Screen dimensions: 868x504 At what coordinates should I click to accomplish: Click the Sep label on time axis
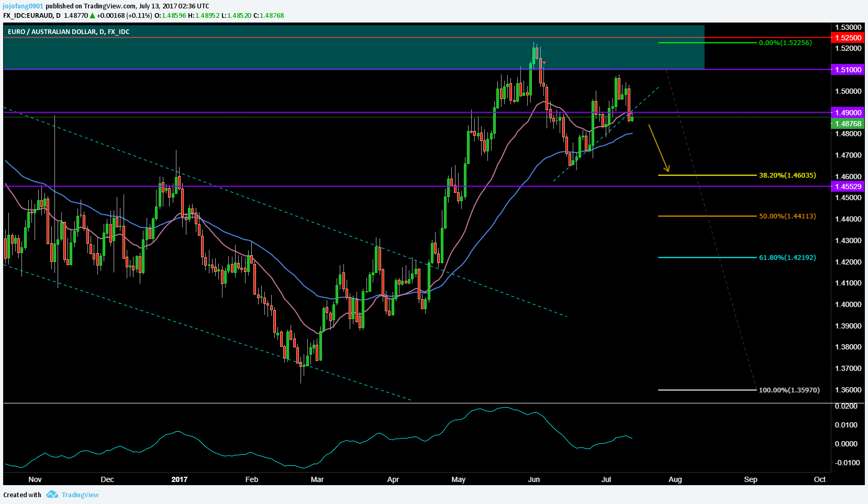(x=751, y=479)
